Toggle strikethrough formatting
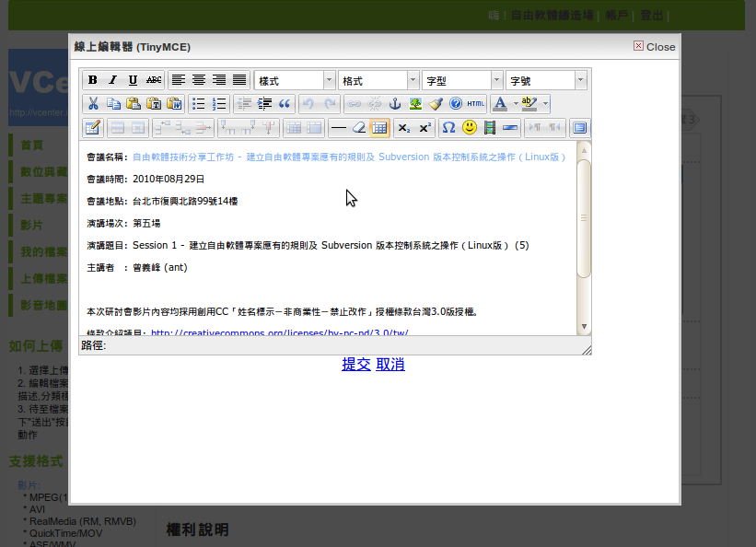This screenshot has width=756, height=547. point(154,80)
